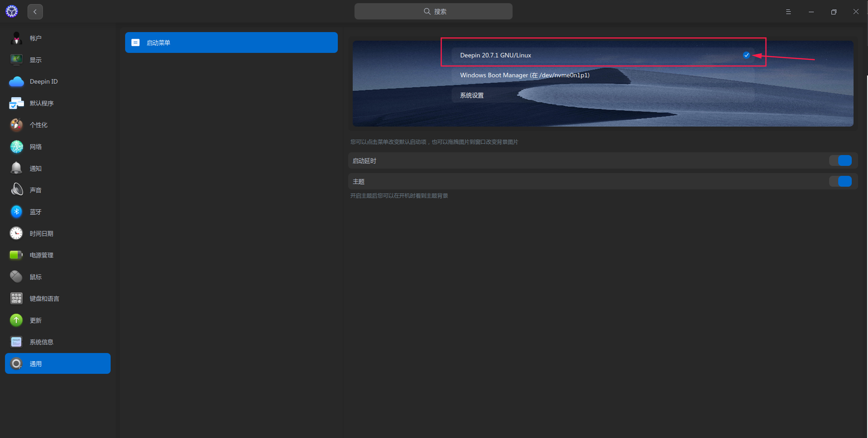The height and width of the screenshot is (438, 868).
Task: Open the 更新 (Update) sidebar icon
Action: (16, 320)
